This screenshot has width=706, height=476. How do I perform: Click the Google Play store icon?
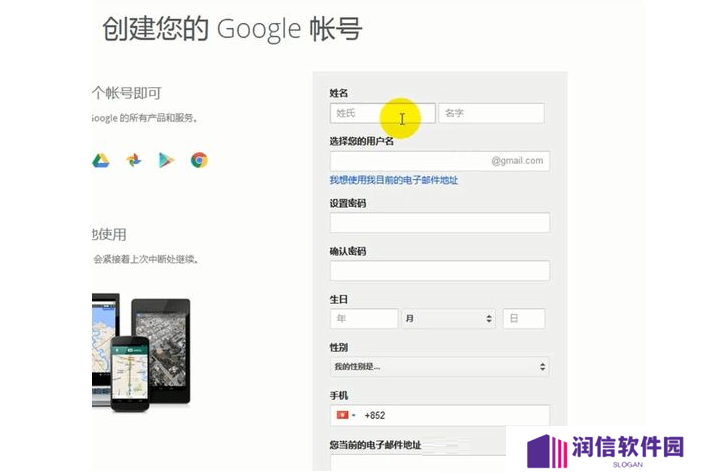coord(166,160)
